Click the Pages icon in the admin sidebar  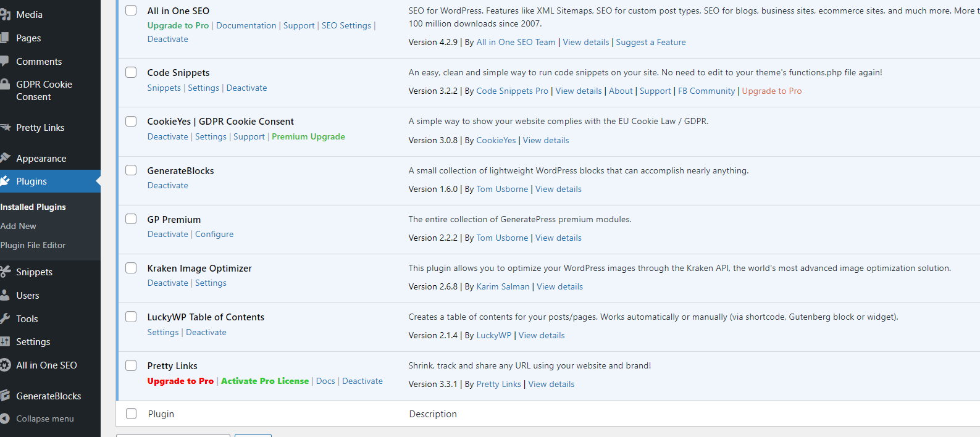[x=5, y=38]
